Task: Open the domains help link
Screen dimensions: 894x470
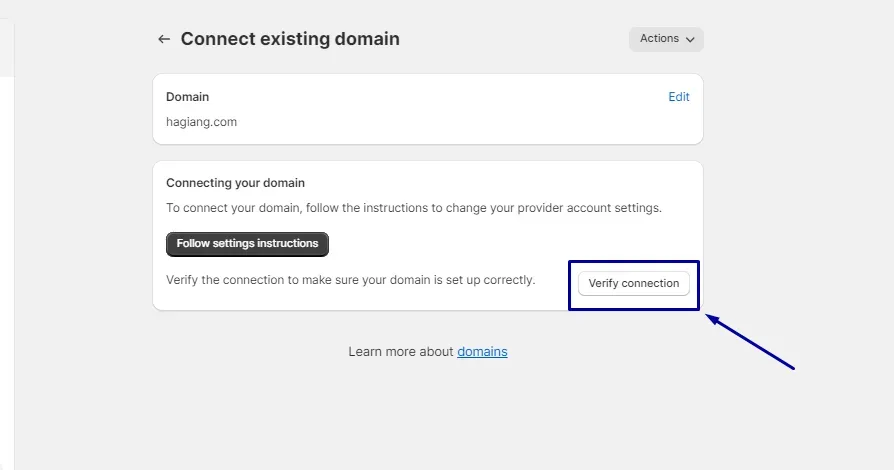Action: coord(482,352)
